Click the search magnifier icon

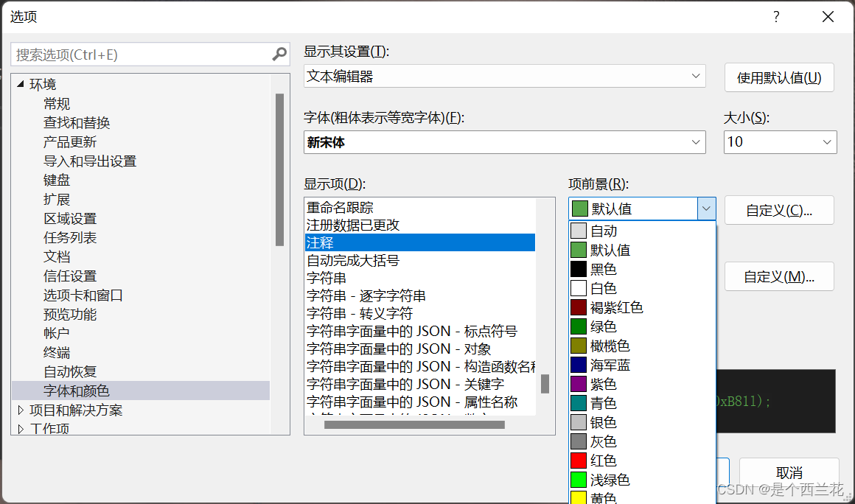[279, 55]
